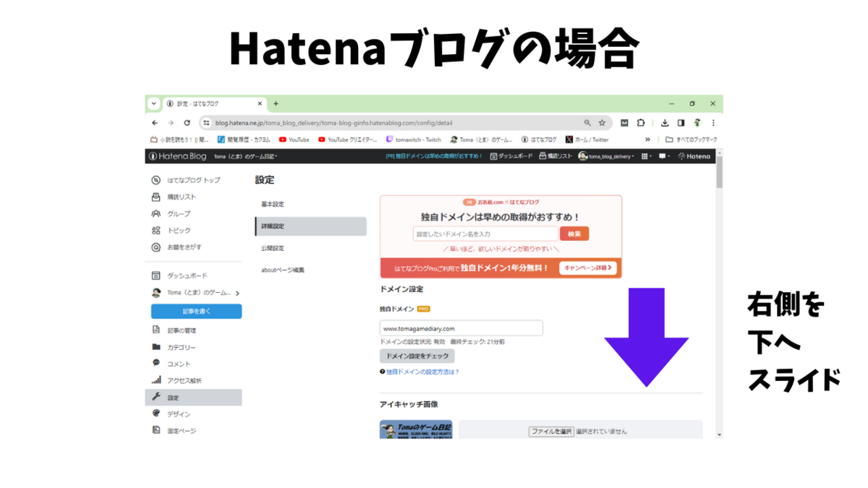Screen dimensions: 868x488
Task: Go to はてなブログ トップ in sidebar
Action: point(186,180)
